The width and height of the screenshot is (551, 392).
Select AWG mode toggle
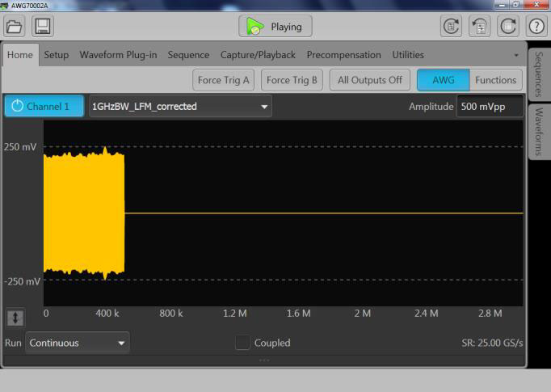pyautogui.click(x=442, y=80)
